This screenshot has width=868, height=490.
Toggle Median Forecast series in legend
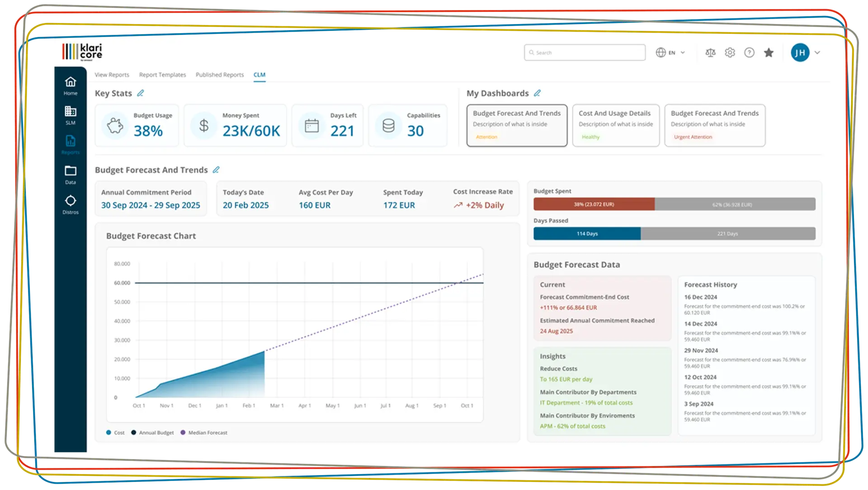tap(204, 433)
